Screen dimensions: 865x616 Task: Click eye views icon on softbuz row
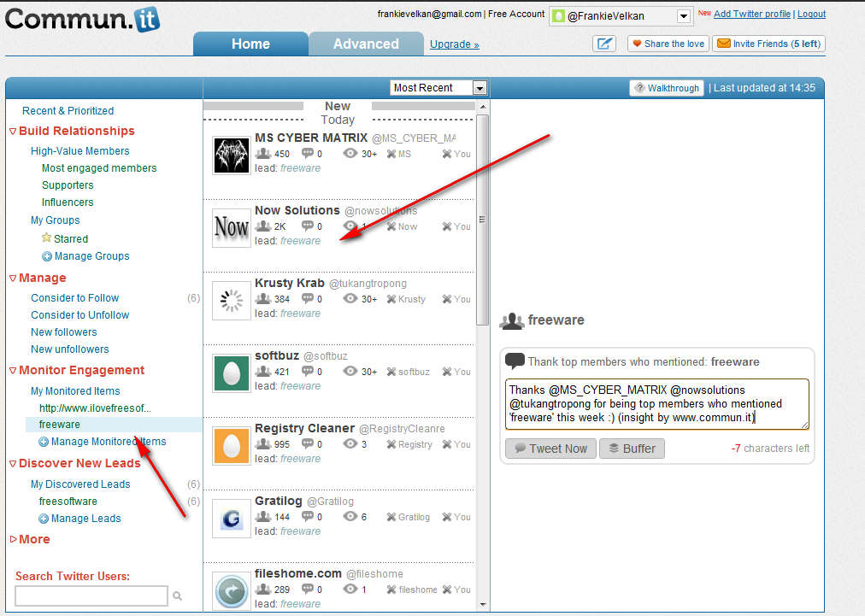(350, 371)
